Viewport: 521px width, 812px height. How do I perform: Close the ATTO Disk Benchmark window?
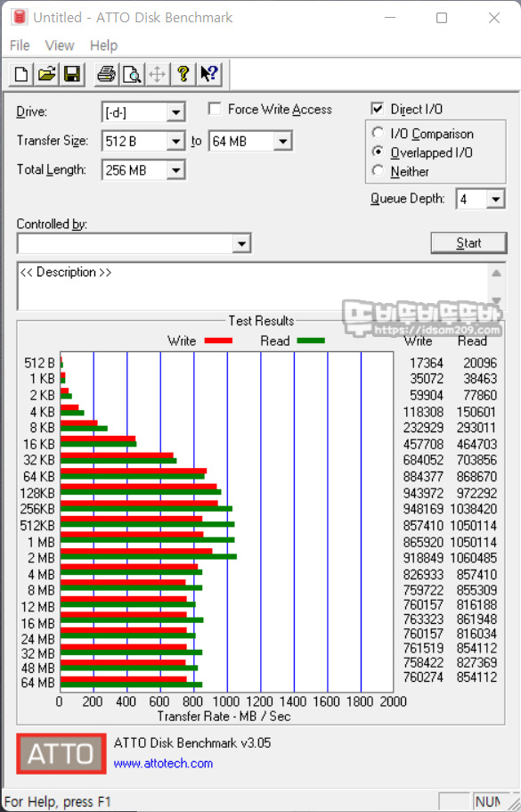click(x=494, y=18)
